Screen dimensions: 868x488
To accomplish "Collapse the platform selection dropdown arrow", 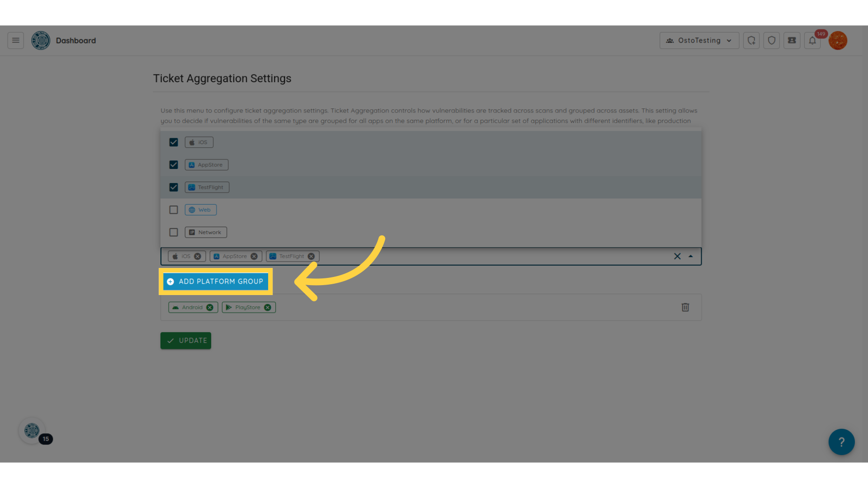I will (690, 256).
